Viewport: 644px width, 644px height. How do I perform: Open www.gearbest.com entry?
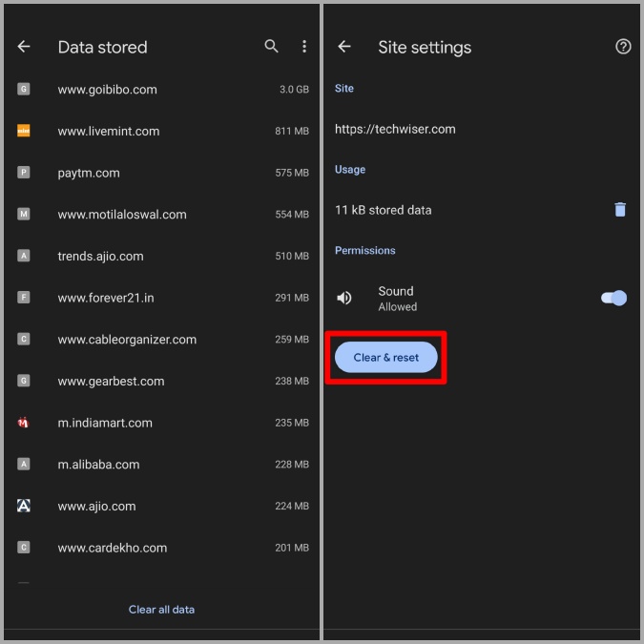[x=161, y=381]
